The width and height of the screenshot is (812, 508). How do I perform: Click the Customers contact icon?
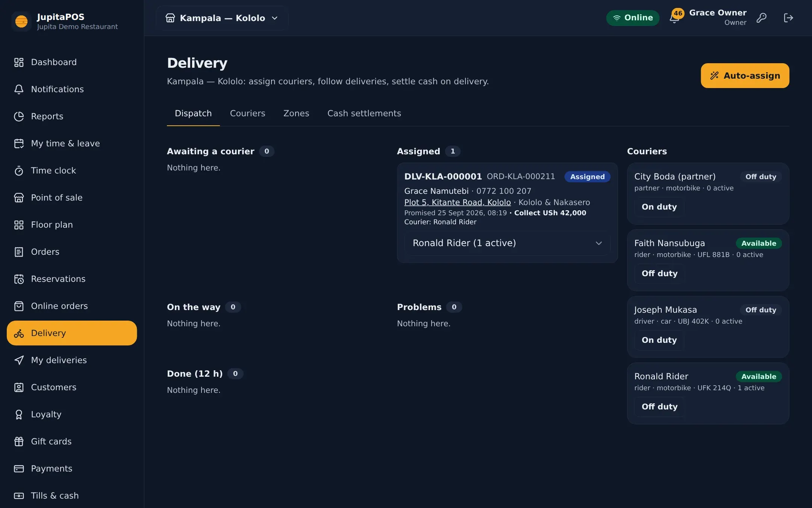pos(19,387)
